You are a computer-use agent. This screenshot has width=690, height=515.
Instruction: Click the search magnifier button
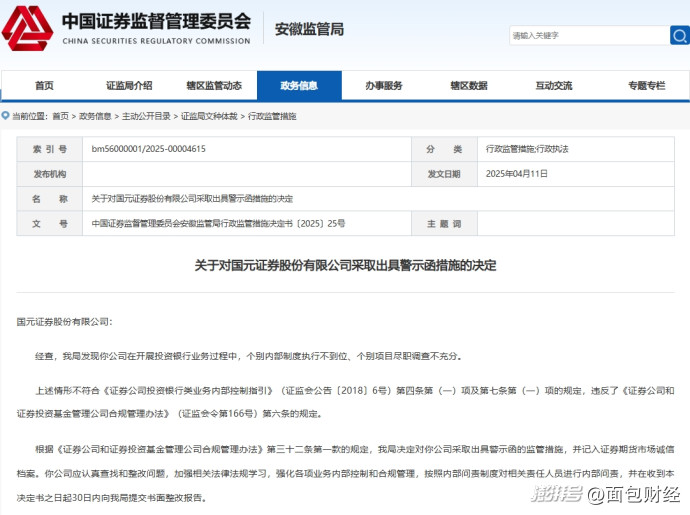click(679, 35)
